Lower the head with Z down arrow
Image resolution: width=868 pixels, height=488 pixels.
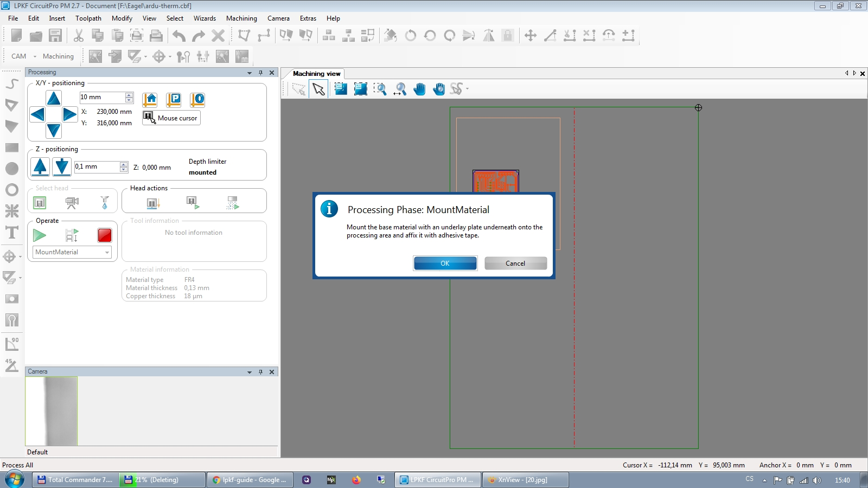coord(62,166)
